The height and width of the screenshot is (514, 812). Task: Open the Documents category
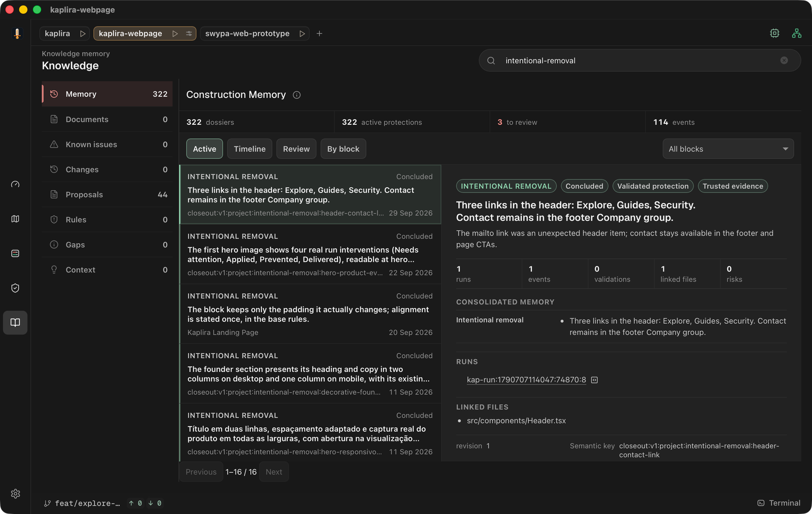tap(107, 119)
